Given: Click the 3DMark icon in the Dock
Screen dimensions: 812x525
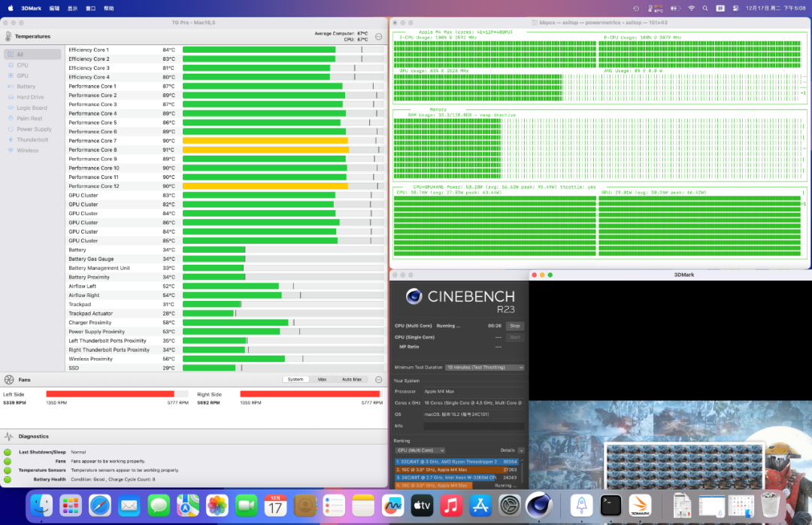Looking at the screenshot, I should (x=640, y=505).
